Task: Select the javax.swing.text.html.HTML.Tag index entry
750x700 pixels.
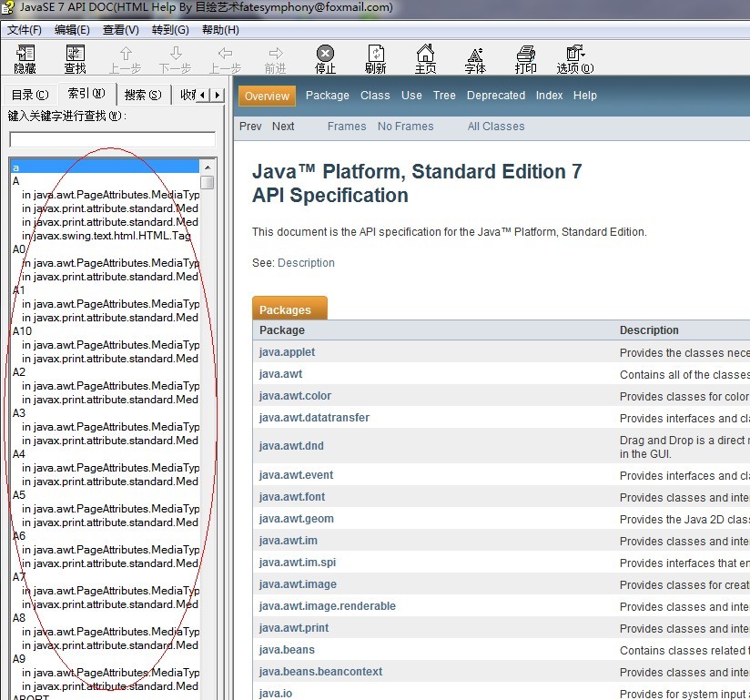Action: click(106, 236)
